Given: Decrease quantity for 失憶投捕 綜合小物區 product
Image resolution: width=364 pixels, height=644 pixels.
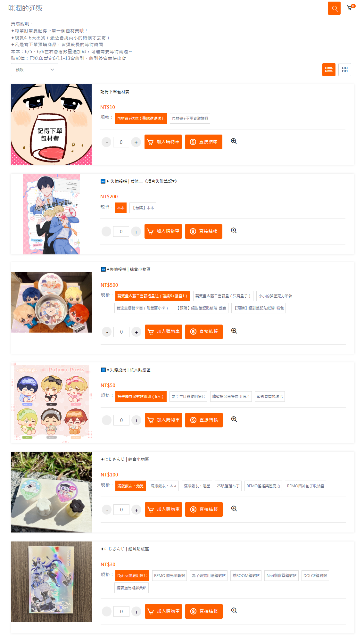Looking at the screenshot, I should click(x=107, y=332).
